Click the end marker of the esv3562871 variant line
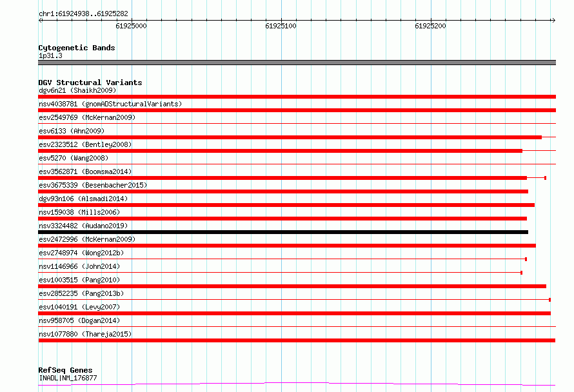Viewport: 574px width, 392px height. point(546,178)
